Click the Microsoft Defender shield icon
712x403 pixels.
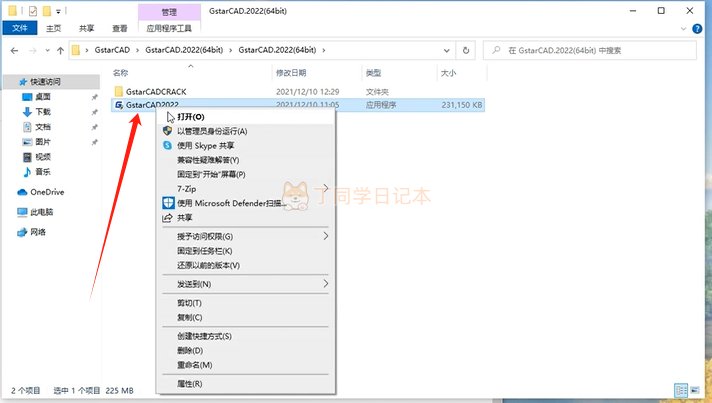[x=168, y=203]
